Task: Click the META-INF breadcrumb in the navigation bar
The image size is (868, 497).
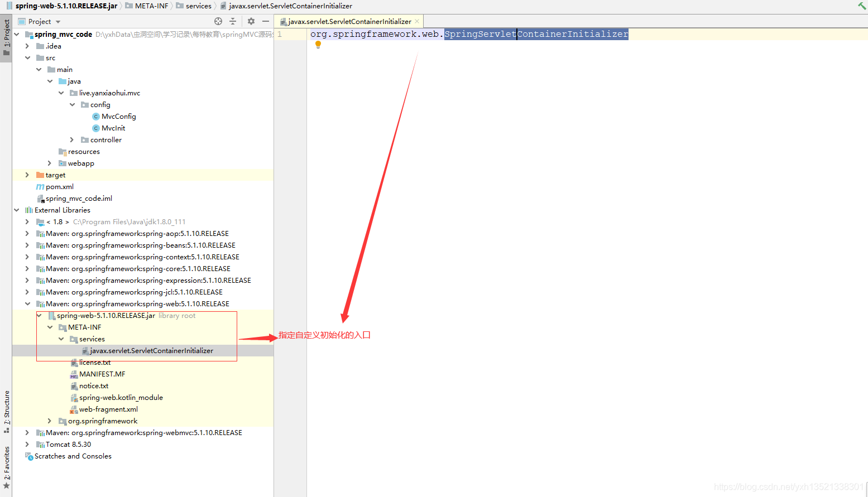Action: tap(147, 6)
